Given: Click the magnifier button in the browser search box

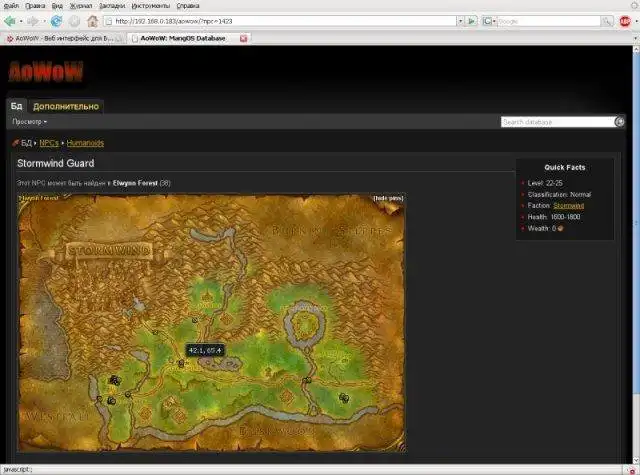Looking at the screenshot, I should click(x=607, y=21).
